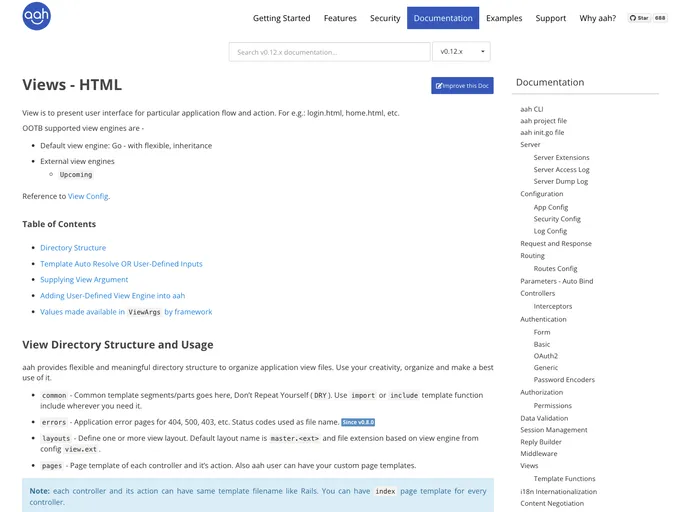Select OAuth2 under Authentication
This screenshot has width=688, height=512.
546,356
